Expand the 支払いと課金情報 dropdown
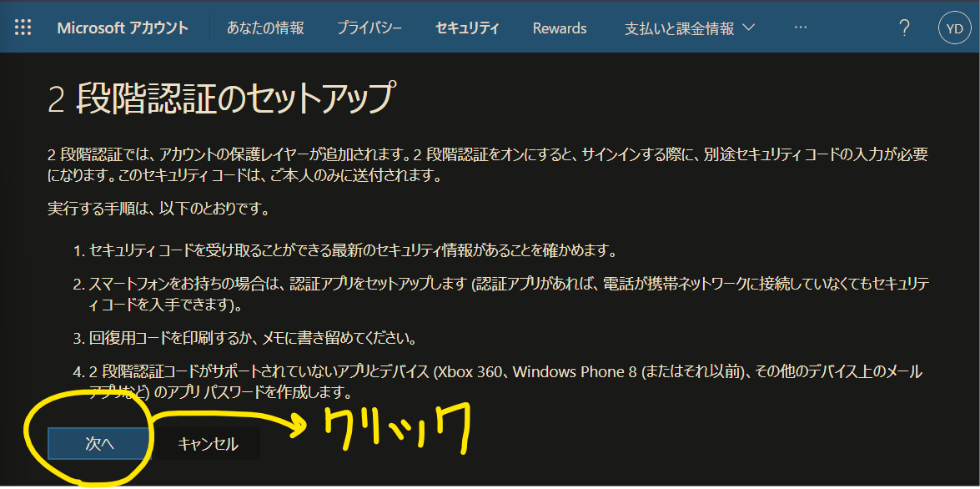 point(690,28)
